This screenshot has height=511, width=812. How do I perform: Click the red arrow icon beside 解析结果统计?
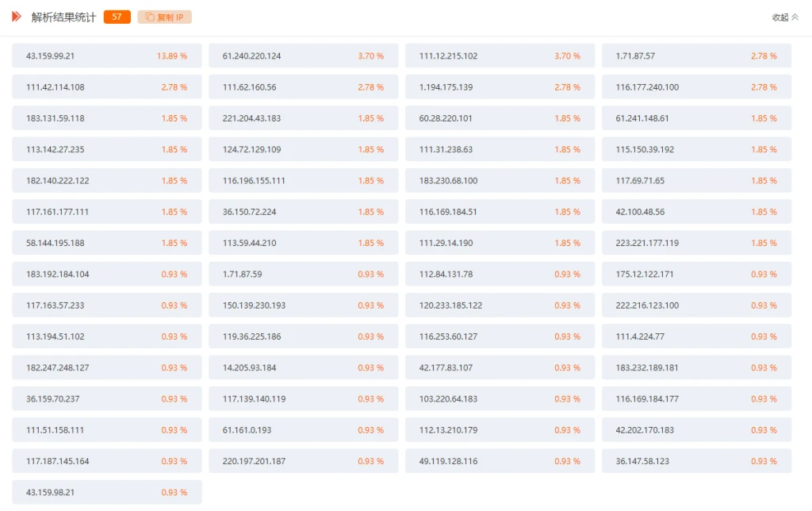17,17
